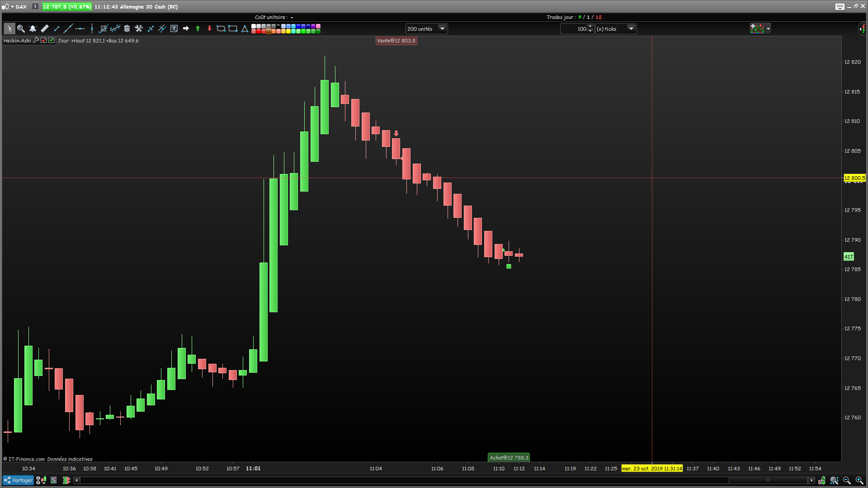Image resolution: width=868 pixels, height=488 pixels.
Task: Click the trash delete objects icon
Action: click(x=127, y=28)
